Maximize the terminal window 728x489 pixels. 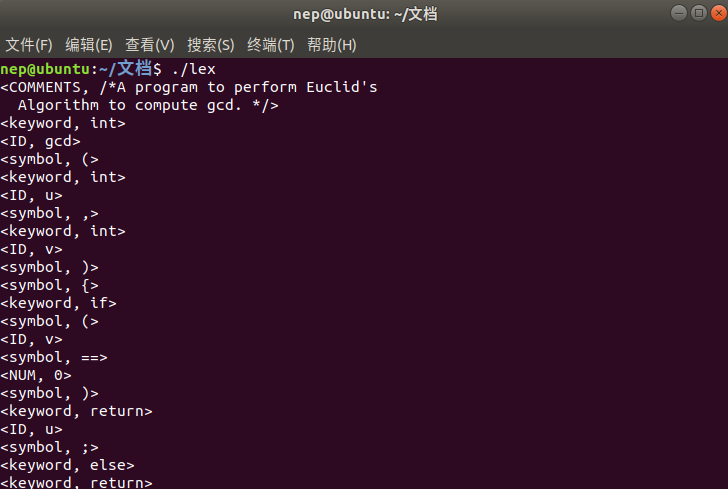699,13
